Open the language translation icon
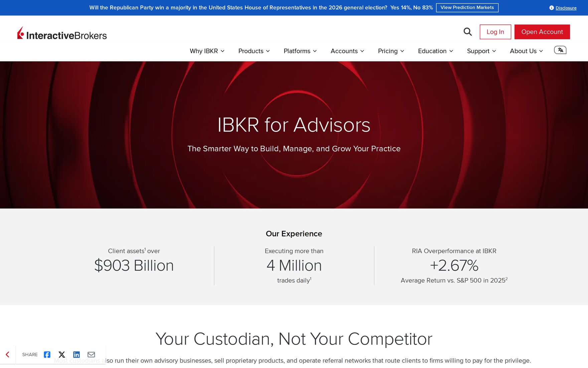Image resolution: width=588 pixels, height=368 pixels. coord(560,50)
